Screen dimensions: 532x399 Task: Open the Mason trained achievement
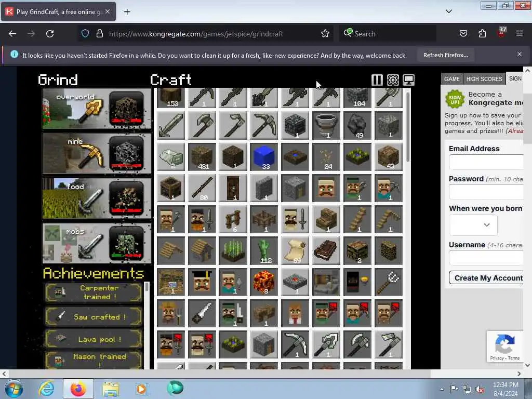pos(93,361)
